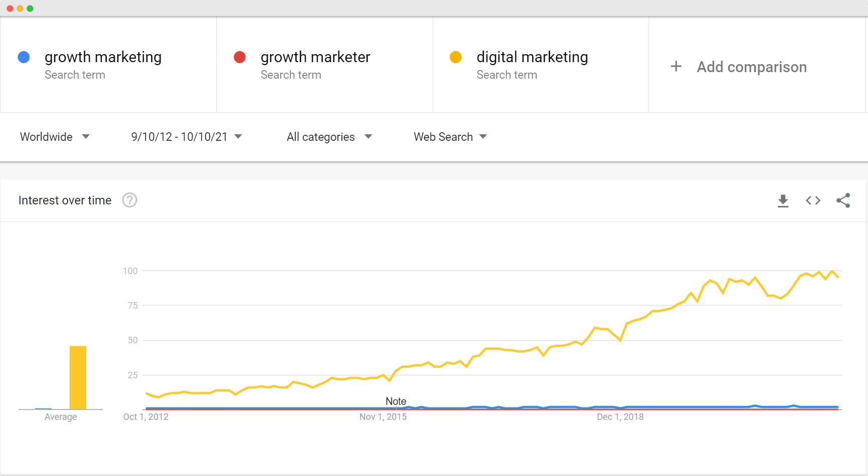Image resolution: width=868 pixels, height=476 pixels.
Task: Click the Add comparison button
Action: pyautogui.click(x=751, y=67)
